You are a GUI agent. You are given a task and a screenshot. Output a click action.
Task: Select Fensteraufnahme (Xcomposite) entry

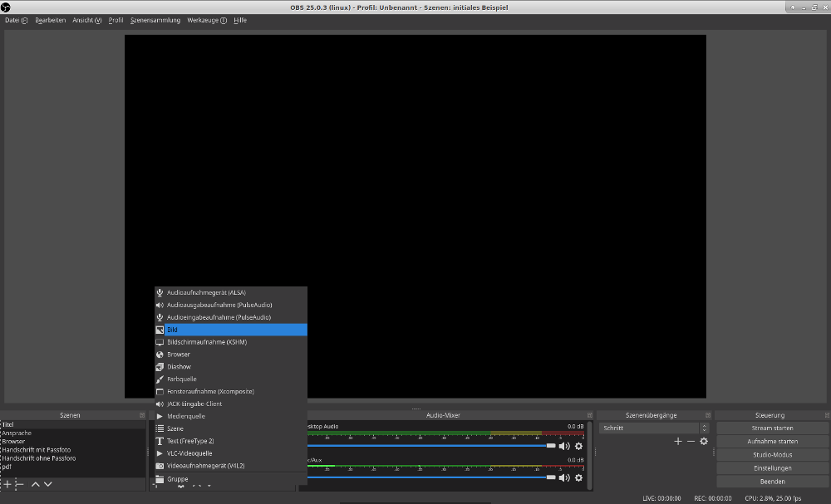[x=231, y=391]
